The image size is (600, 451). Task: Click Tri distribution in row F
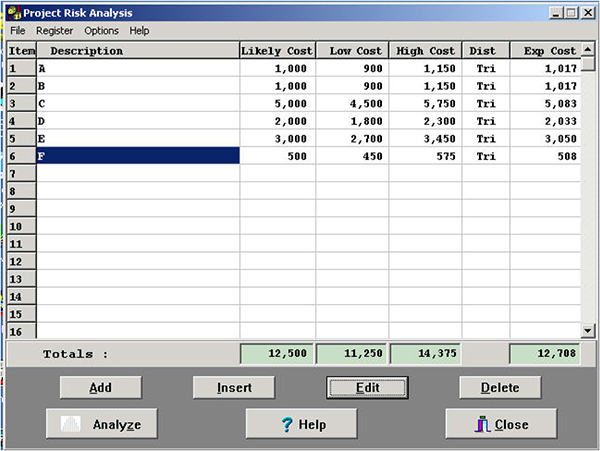click(486, 156)
